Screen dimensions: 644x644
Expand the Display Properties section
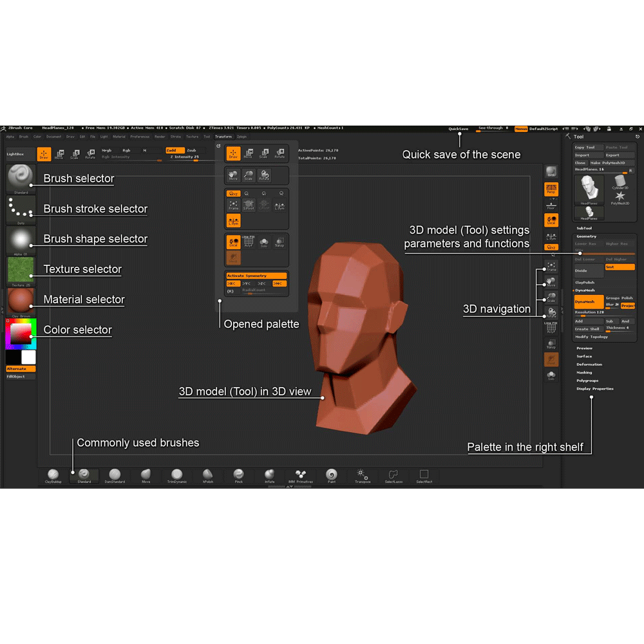click(594, 388)
